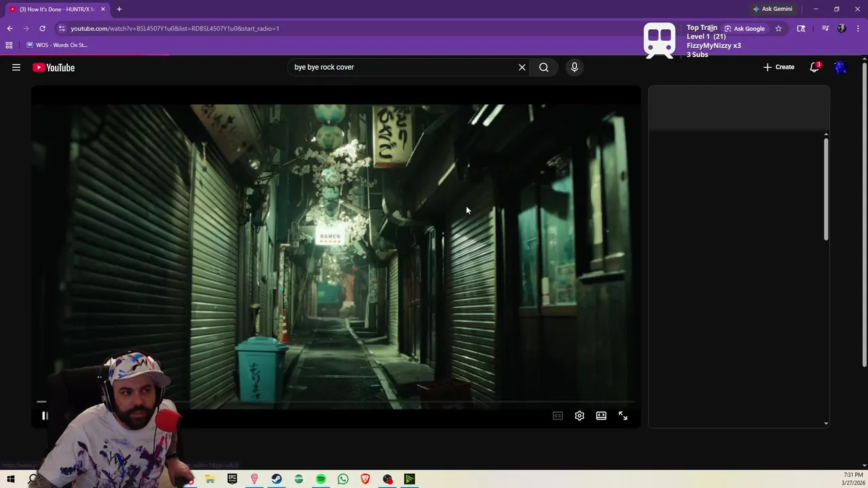This screenshot has height=488, width=868.
Task: Open YouTube notifications bell
Action: click(x=814, y=67)
